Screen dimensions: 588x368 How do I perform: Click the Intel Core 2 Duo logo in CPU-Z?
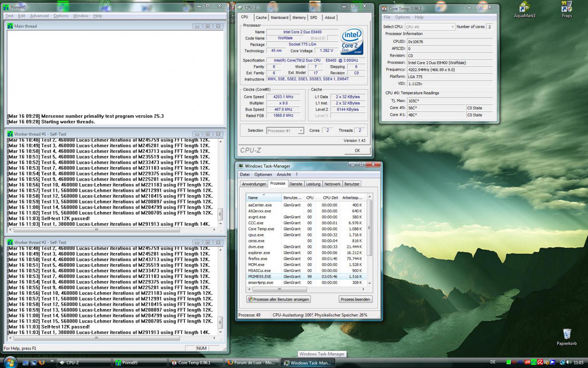point(352,41)
